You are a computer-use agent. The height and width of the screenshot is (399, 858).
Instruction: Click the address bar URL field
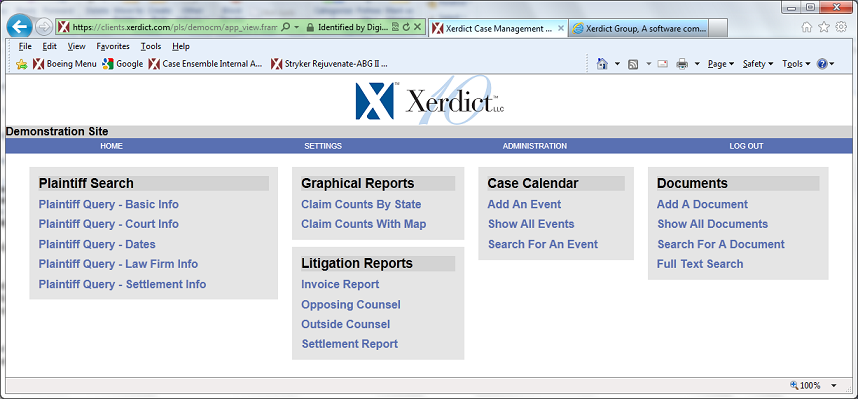coord(175,27)
